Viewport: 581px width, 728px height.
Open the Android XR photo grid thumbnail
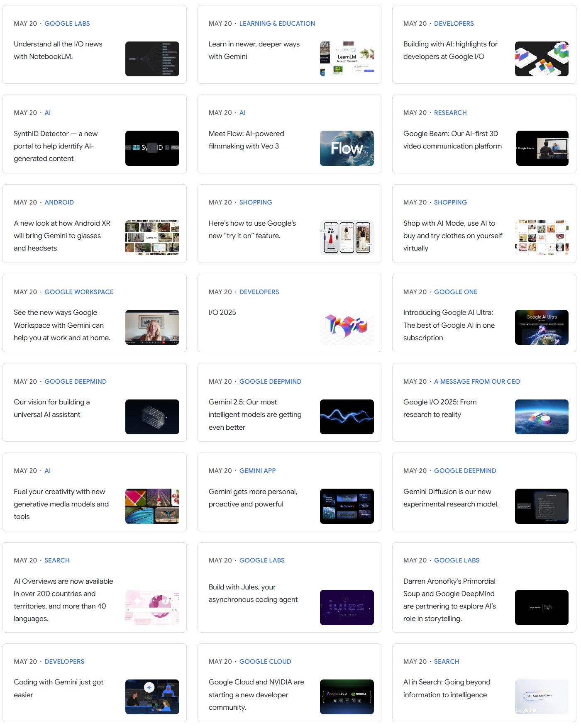(x=152, y=238)
